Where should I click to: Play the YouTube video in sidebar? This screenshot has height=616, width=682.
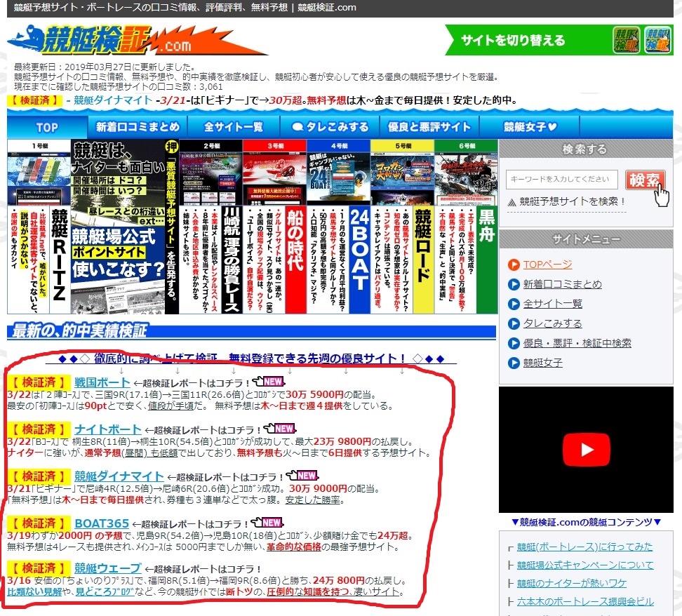point(587,450)
